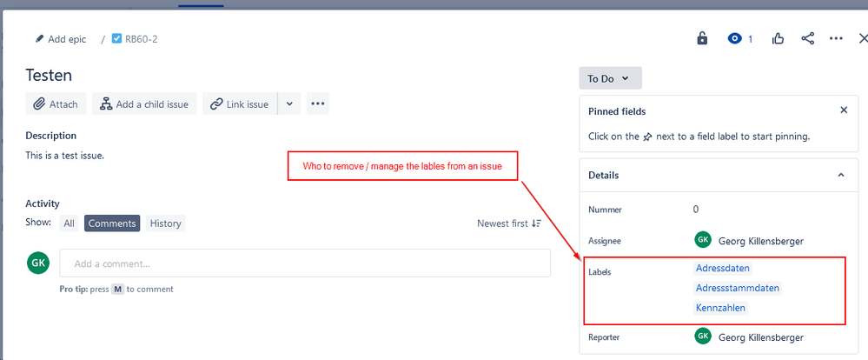Click the Kennzahlen label
The image size is (868, 360).
pos(721,307)
